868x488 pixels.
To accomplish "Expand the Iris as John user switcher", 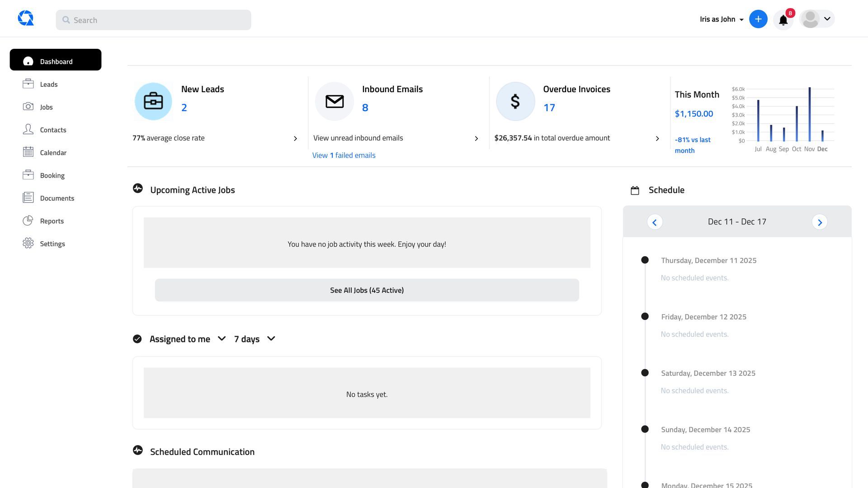I will [721, 19].
